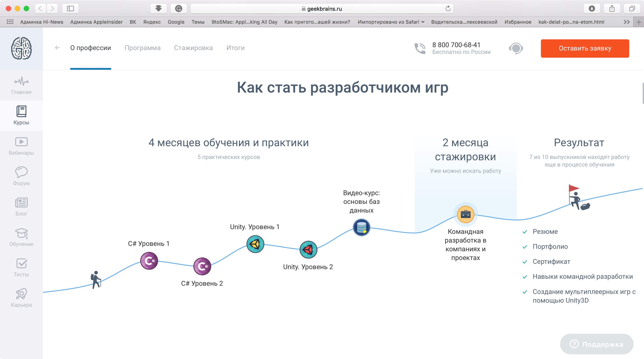
Task: Open Главная in the sidebar
Action: tap(21, 85)
